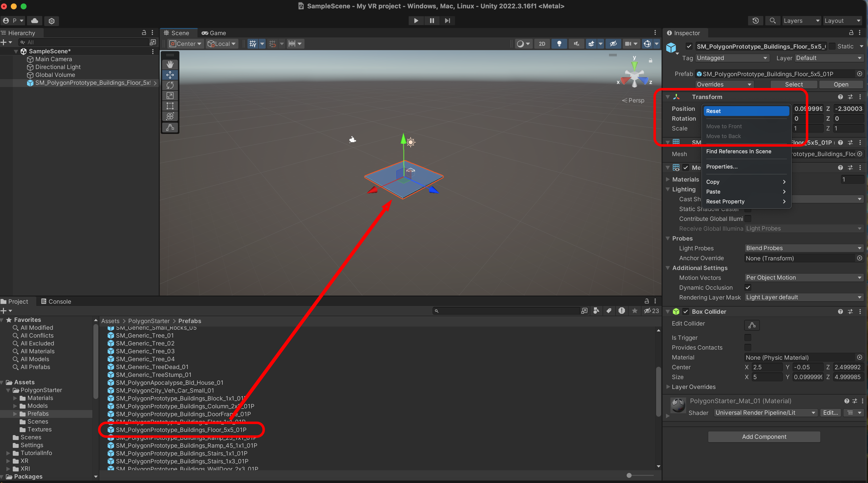The height and width of the screenshot is (483, 868).
Task: Enable the Is Trigger checkbox
Action: (747, 338)
